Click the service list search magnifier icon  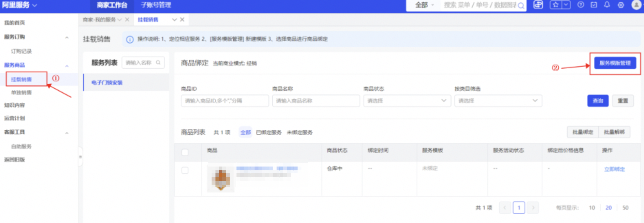(x=158, y=62)
